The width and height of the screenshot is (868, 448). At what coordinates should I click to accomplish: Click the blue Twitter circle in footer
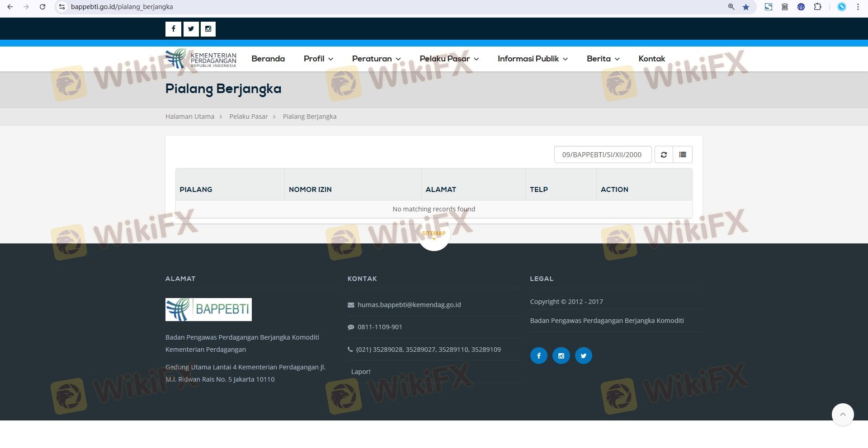click(x=583, y=356)
